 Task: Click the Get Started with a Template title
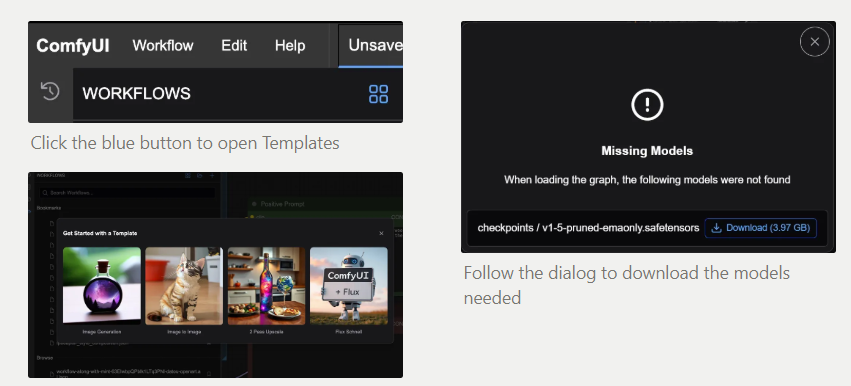[x=100, y=233]
